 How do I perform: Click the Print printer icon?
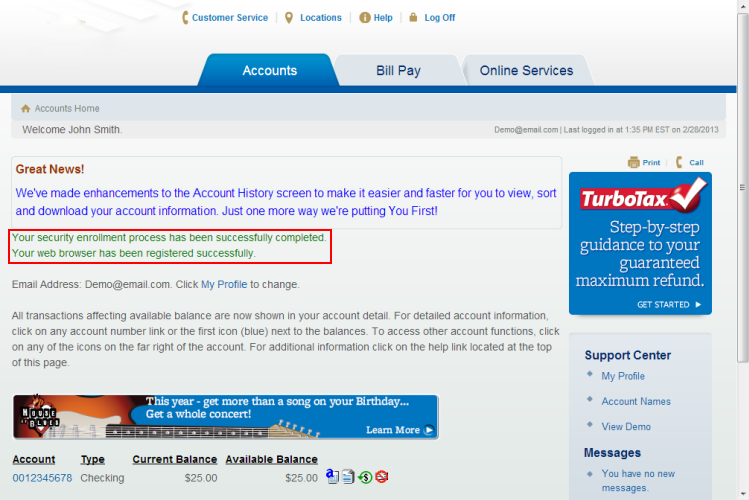[633, 162]
